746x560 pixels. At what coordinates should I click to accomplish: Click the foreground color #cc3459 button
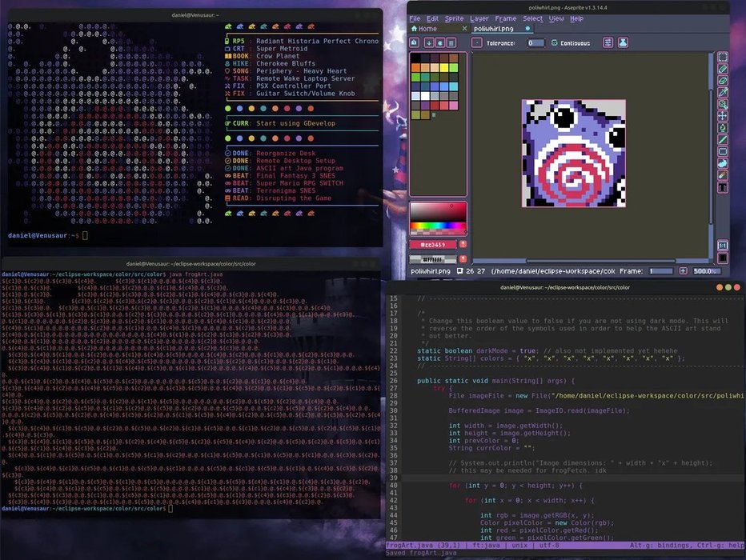(x=433, y=244)
